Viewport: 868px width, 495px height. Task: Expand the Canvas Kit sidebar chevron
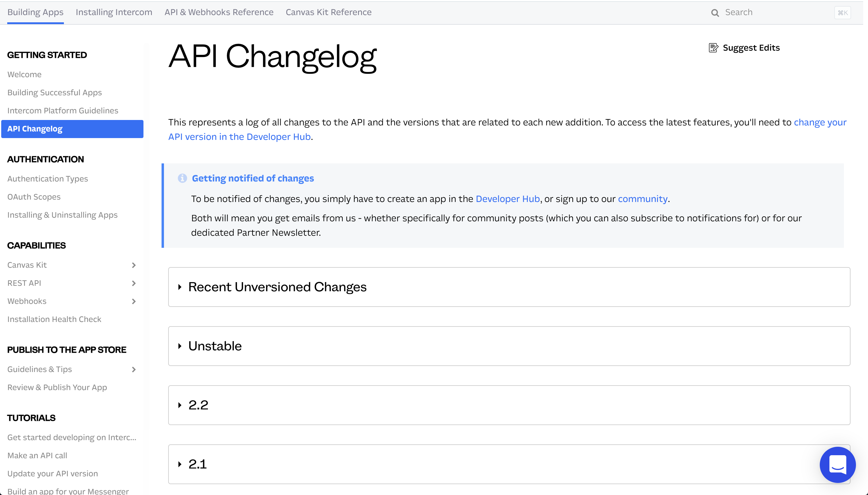(x=134, y=265)
